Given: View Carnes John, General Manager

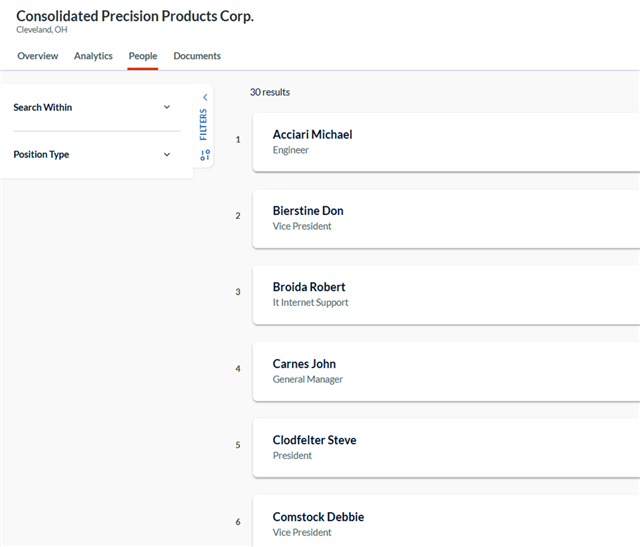Looking at the screenshot, I should click(304, 364).
